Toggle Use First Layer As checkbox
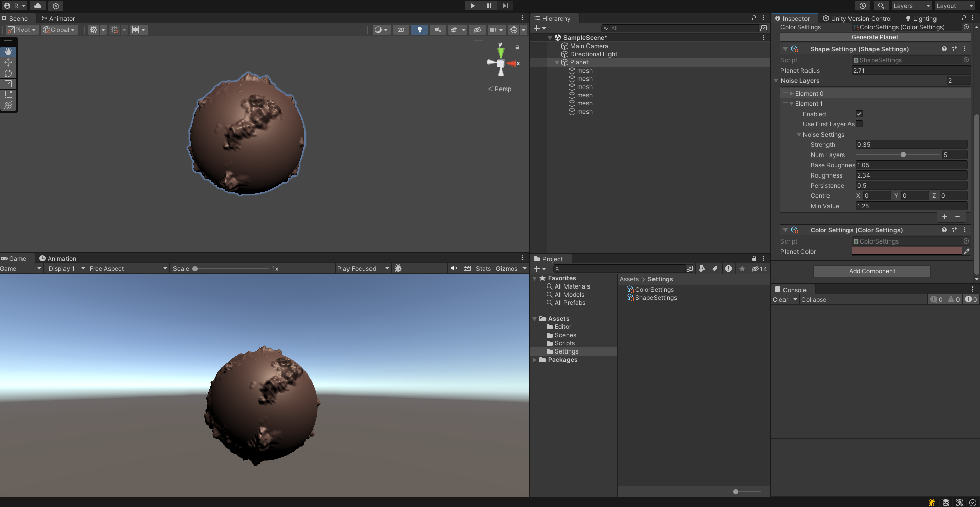Image resolution: width=980 pixels, height=507 pixels. (859, 124)
